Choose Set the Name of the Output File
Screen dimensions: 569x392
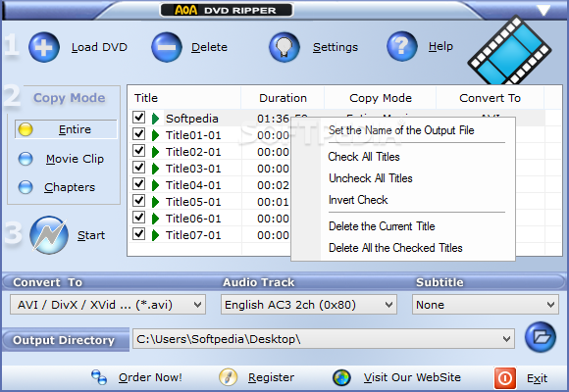pos(401,130)
